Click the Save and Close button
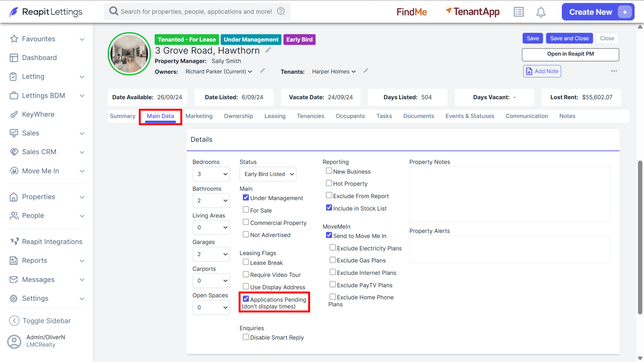The width and height of the screenshot is (644, 362). point(569,38)
